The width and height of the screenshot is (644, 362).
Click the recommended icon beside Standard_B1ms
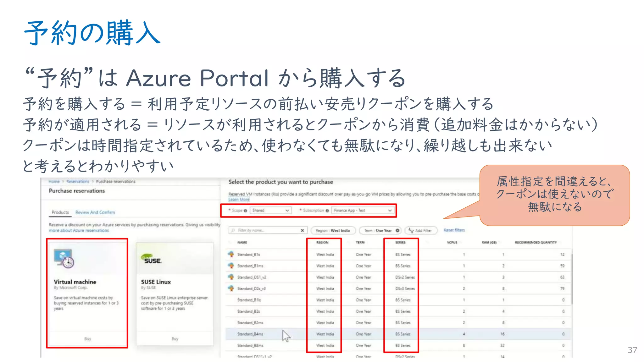231,266
